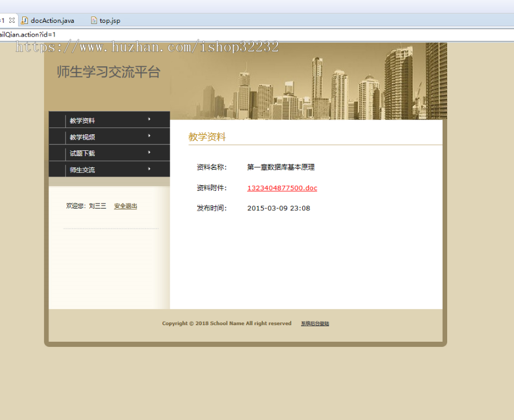Click the username 刘三三 text

coord(97,206)
